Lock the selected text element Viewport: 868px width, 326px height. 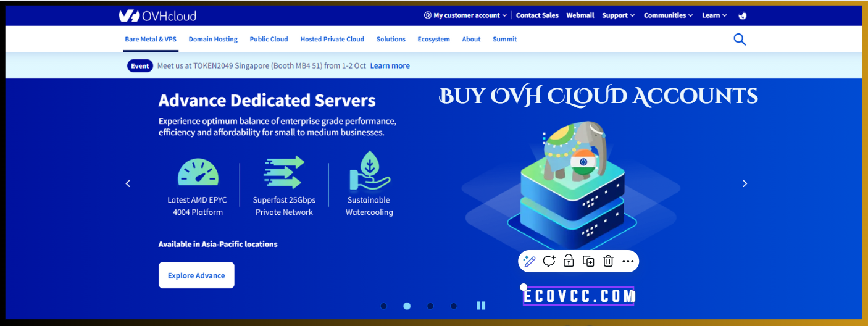click(x=569, y=261)
